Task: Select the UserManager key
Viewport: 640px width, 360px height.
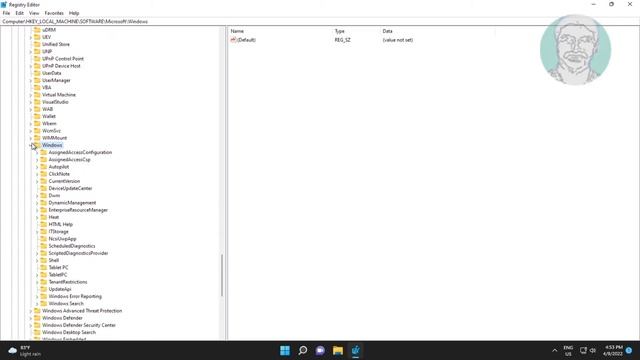Action: 56,80
